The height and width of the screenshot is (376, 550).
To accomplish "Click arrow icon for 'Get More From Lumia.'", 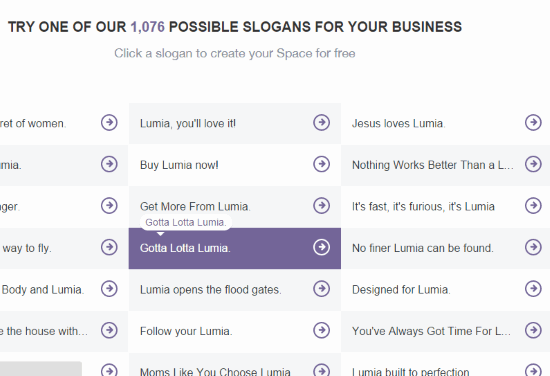I will [x=321, y=206].
